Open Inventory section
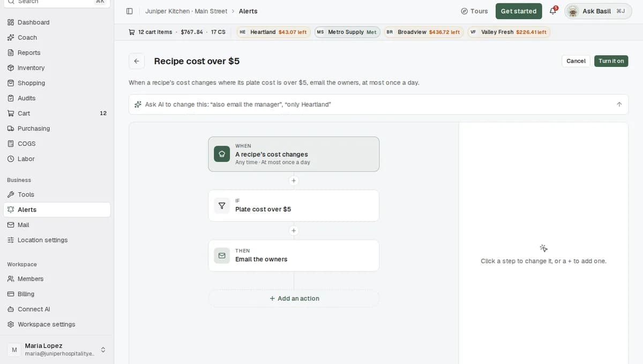 (x=57, y=68)
